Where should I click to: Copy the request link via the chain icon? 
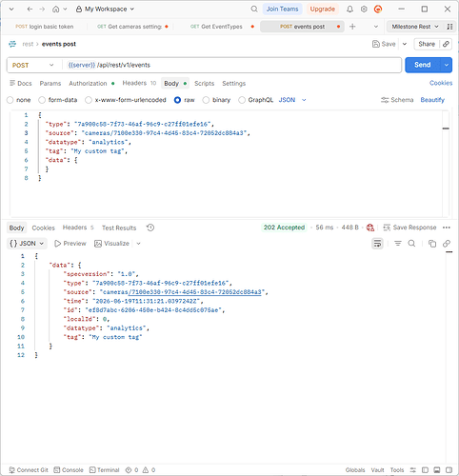point(446,44)
